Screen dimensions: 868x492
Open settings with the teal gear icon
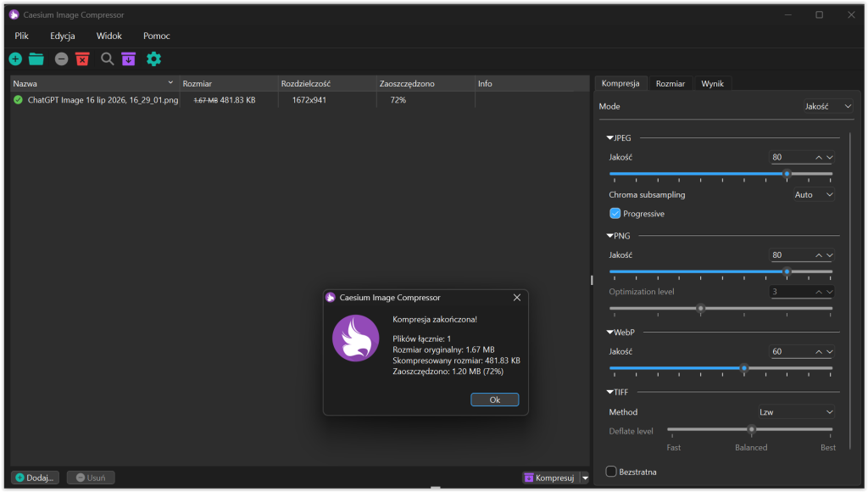click(x=154, y=59)
